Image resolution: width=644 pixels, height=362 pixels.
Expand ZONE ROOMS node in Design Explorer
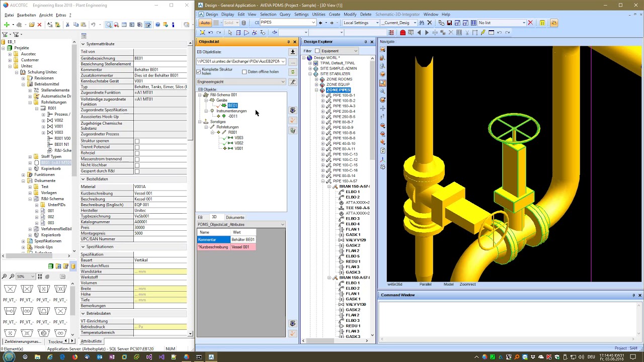click(x=316, y=79)
